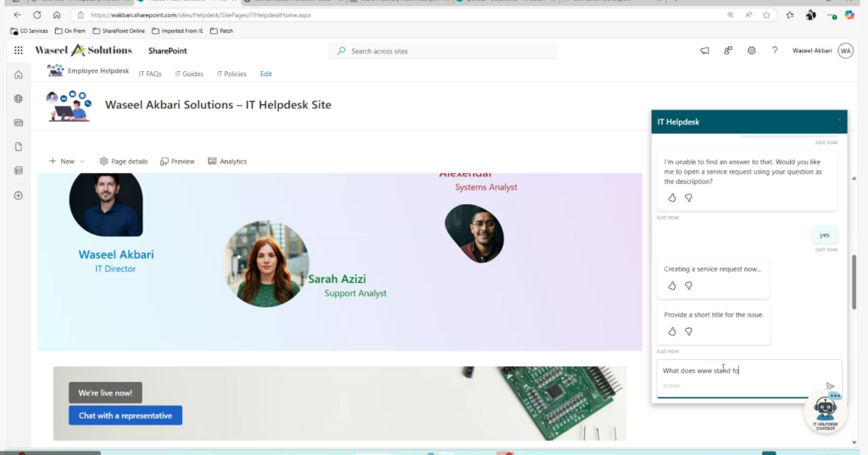This screenshot has width=868, height=455.
Task: Open the megaphone announcements icon
Action: tap(704, 50)
